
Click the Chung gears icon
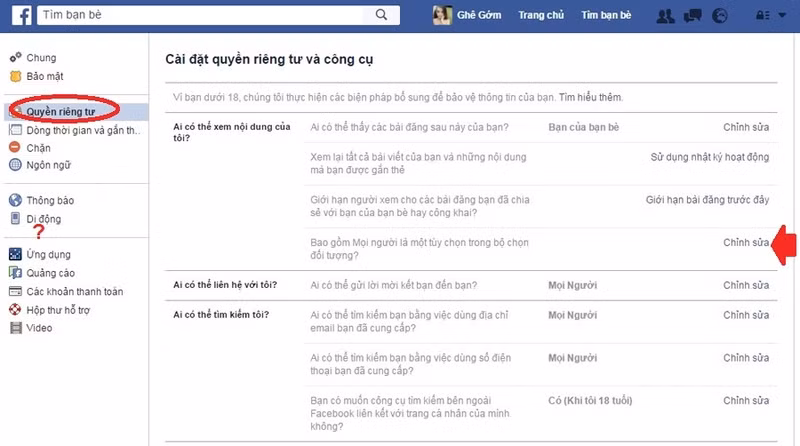[x=15, y=57]
